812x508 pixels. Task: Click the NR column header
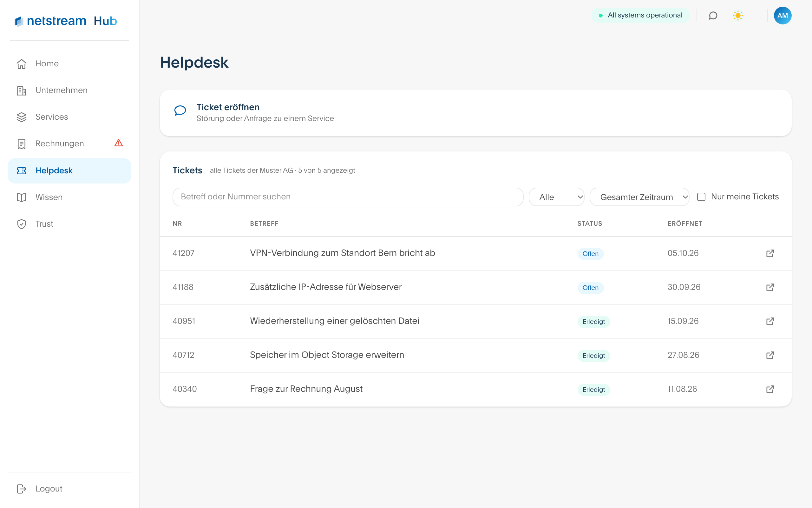[177, 224]
